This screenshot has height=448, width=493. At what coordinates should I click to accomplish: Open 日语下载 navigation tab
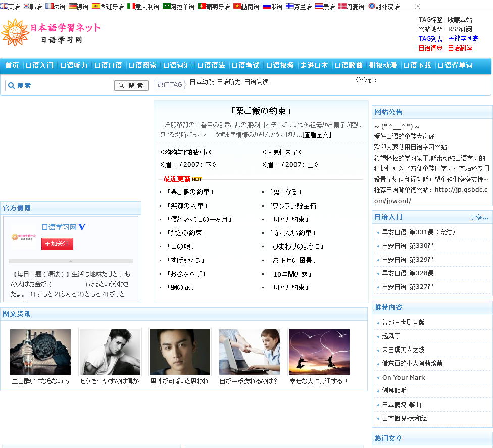click(x=417, y=65)
